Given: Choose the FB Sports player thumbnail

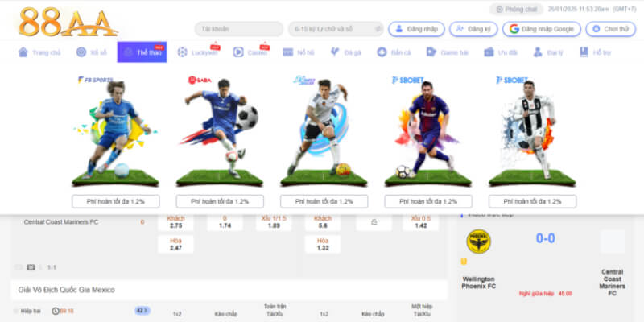Looking at the screenshot, I should click(115, 130).
